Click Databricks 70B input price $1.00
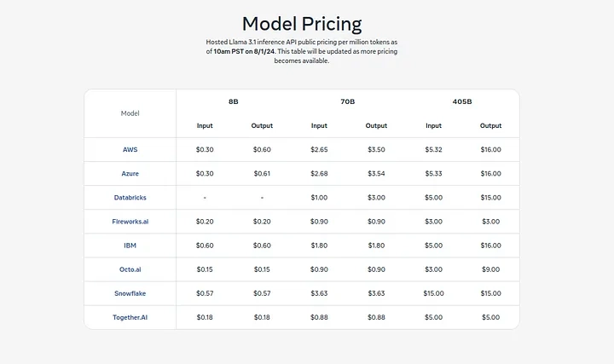614x364 pixels. [x=319, y=197]
